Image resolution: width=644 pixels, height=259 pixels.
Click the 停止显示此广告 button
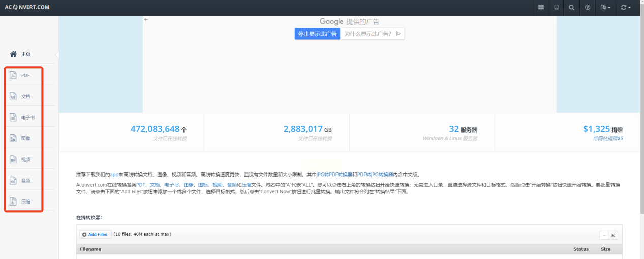click(x=317, y=34)
